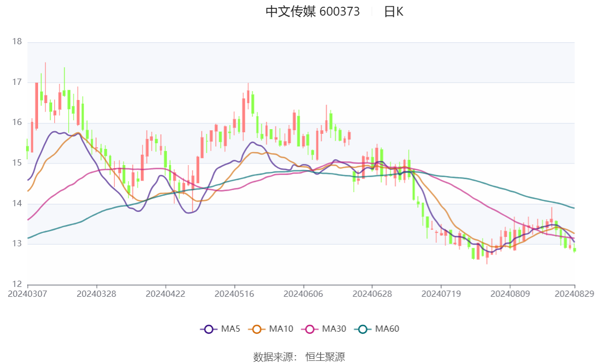Click the price axis label 17
This screenshot has width=598, height=364.
click(x=17, y=82)
